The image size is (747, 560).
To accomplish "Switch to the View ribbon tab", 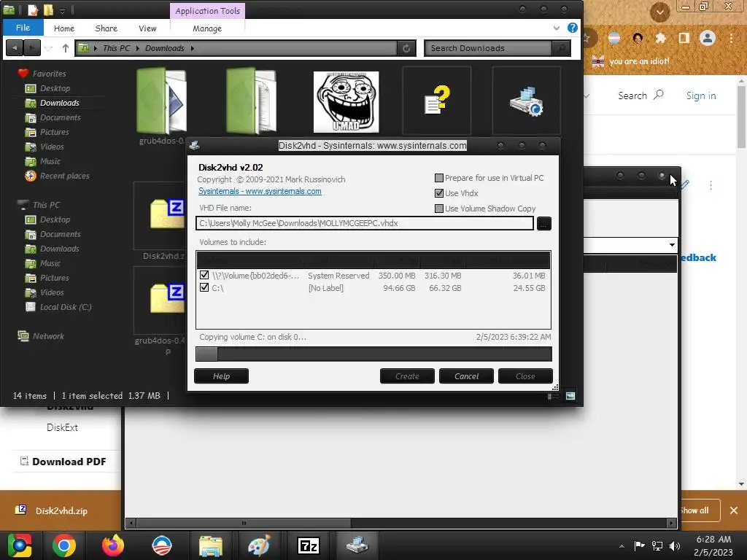I will point(147,28).
